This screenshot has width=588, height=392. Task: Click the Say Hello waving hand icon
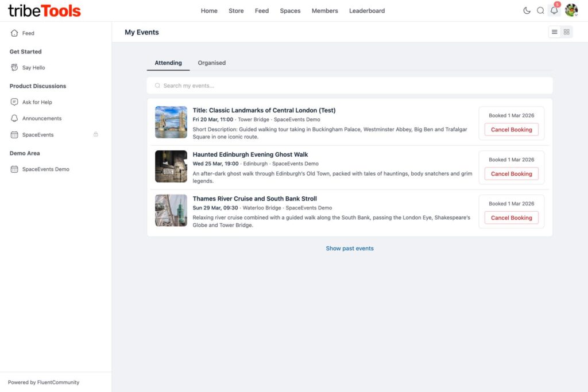pos(14,68)
